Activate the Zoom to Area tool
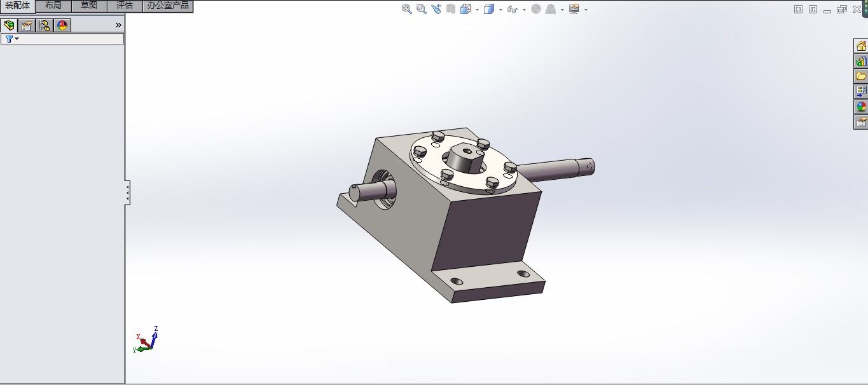 click(420, 8)
